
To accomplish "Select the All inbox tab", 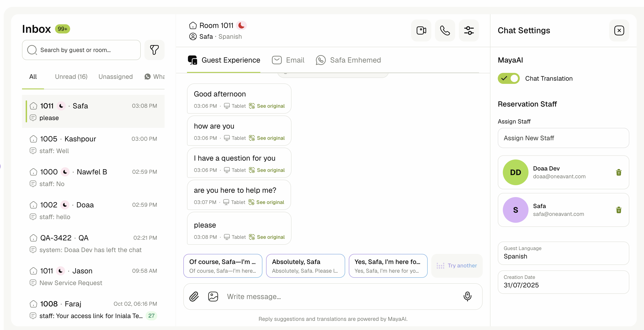I will 33,77.
